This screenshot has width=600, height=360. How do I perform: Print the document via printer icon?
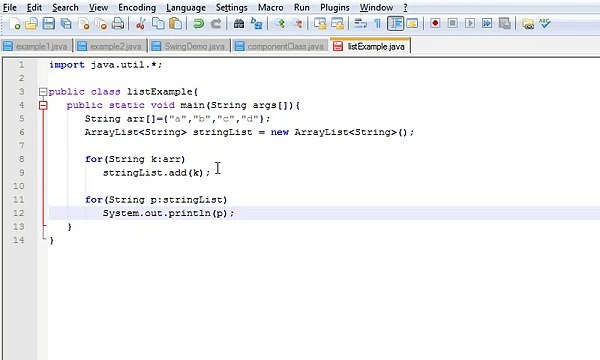[118, 24]
